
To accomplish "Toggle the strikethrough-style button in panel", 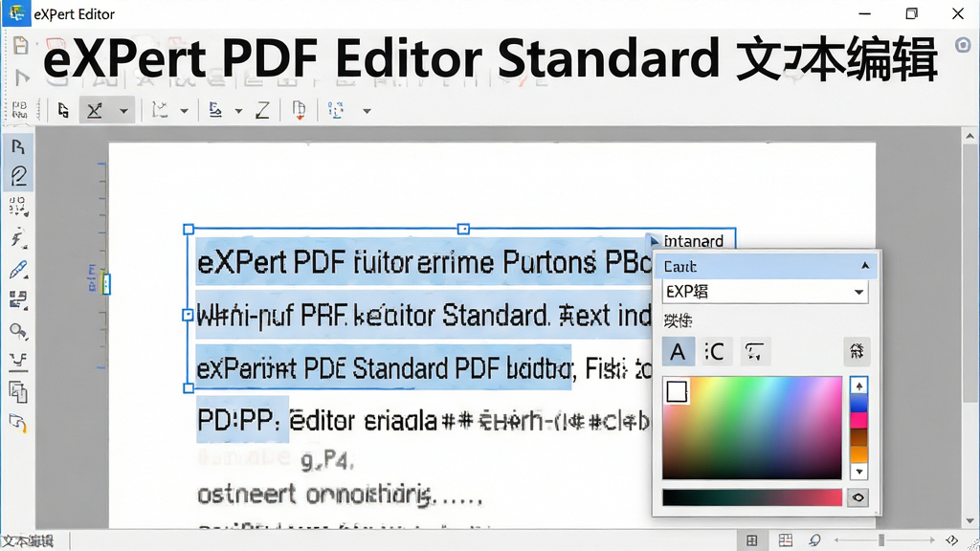I will [x=754, y=352].
